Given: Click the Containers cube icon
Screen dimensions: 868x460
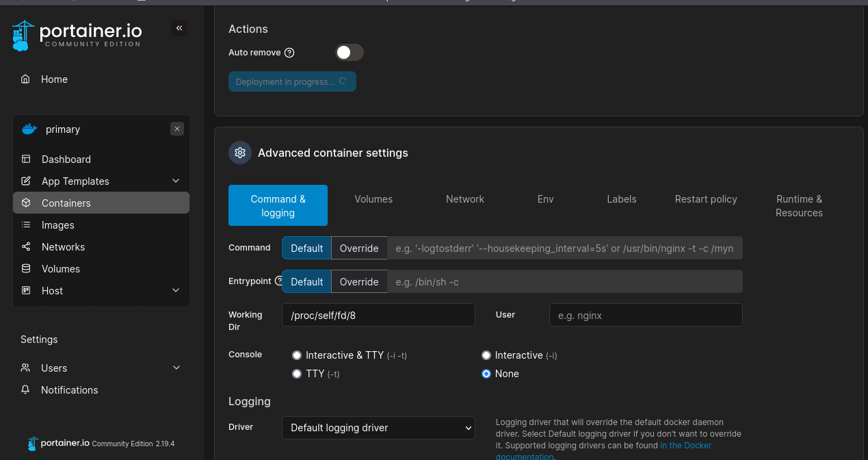Looking at the screenshot, I should [x=26, y=203].
